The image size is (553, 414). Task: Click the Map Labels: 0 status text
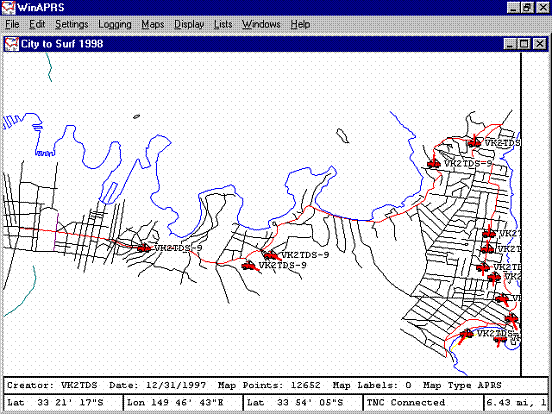(372, 385)
